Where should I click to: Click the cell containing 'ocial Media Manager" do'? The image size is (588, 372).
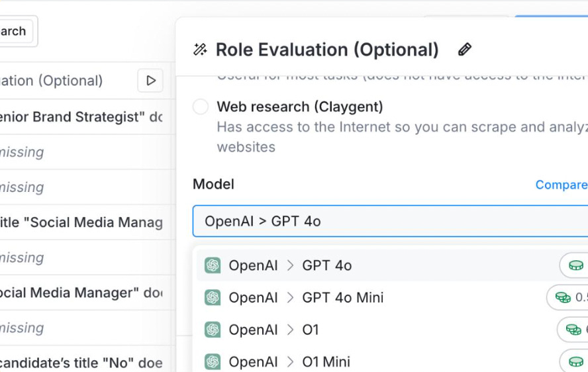85,293
